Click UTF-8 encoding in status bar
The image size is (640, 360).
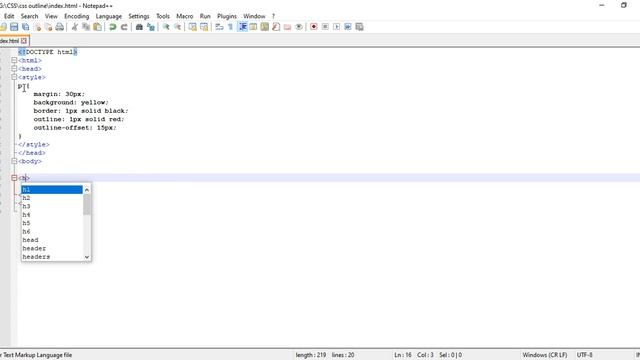tap(584, 355)
